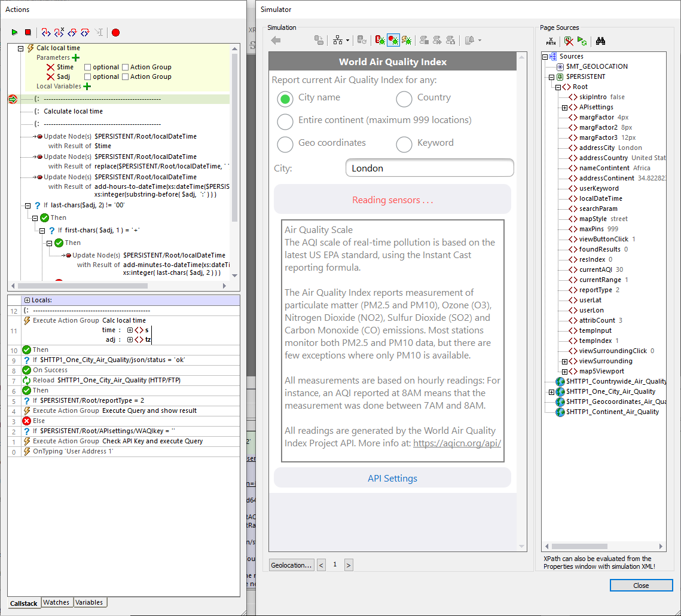This screenshot has height=616, width=681.
Task: Open the aqicn.org/api link
Action: click(x=457, y=443)
